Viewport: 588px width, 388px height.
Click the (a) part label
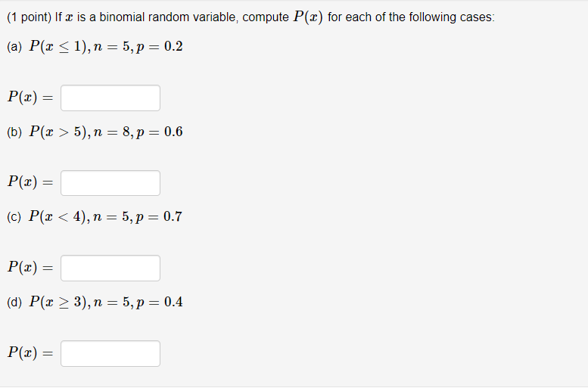point(14,47)
